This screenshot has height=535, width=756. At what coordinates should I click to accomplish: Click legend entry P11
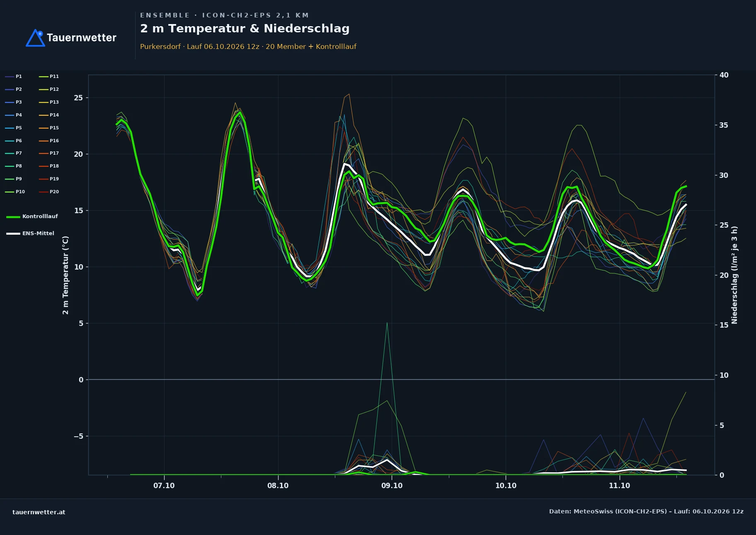[x=49, y=76]
